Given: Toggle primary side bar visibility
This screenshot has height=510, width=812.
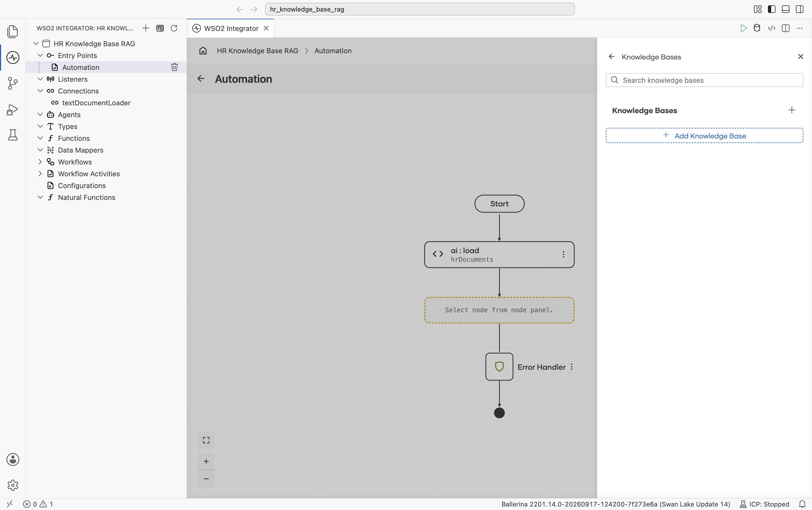Looking at the screenshot, I should coord(771,9).
